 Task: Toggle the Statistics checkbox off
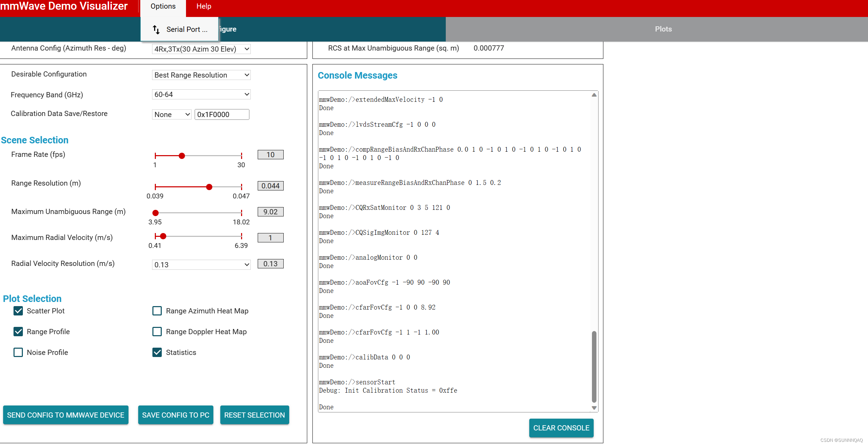tap(157, 353)
